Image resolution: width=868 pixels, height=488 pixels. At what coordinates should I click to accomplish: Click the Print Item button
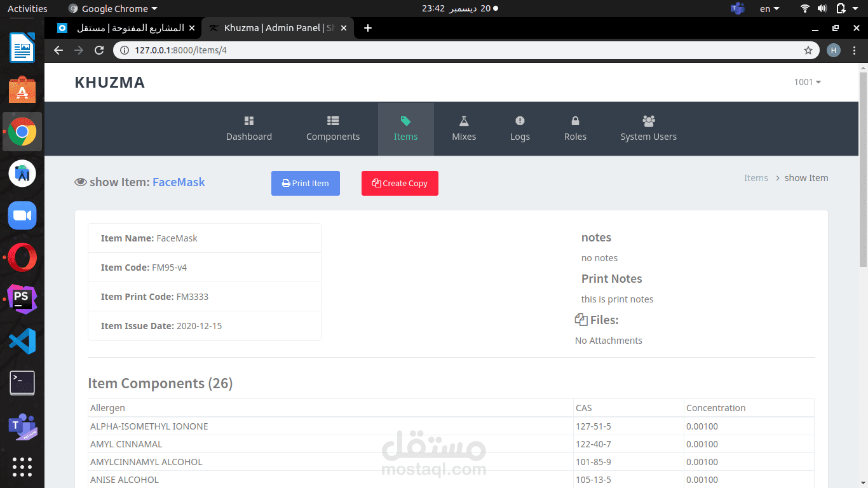pos(306,183)
